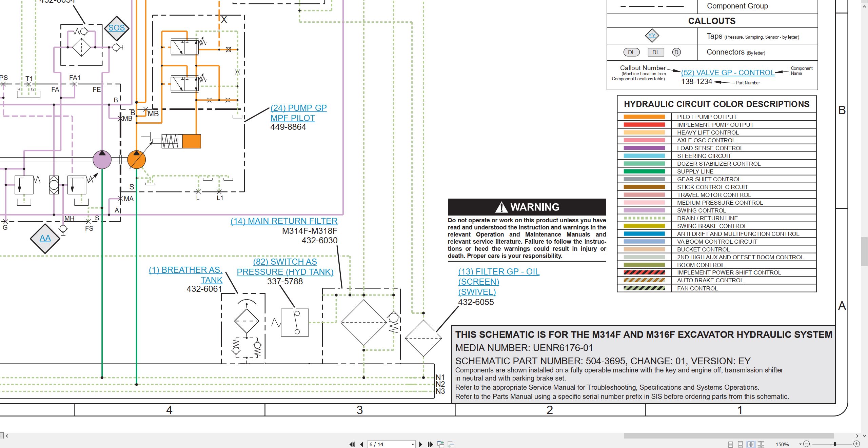Click the vertical scrollbar thumb

point(865,251)
